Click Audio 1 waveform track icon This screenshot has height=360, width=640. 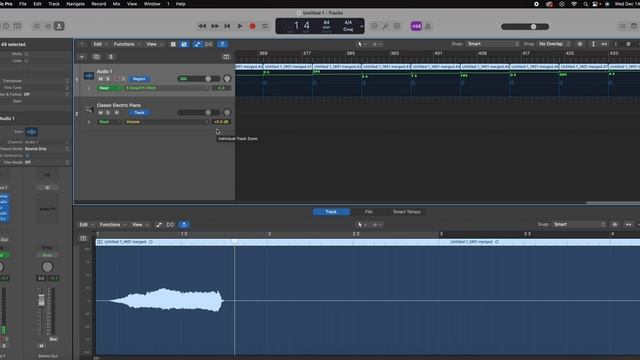pyautogui.click(x=89, y=76)
